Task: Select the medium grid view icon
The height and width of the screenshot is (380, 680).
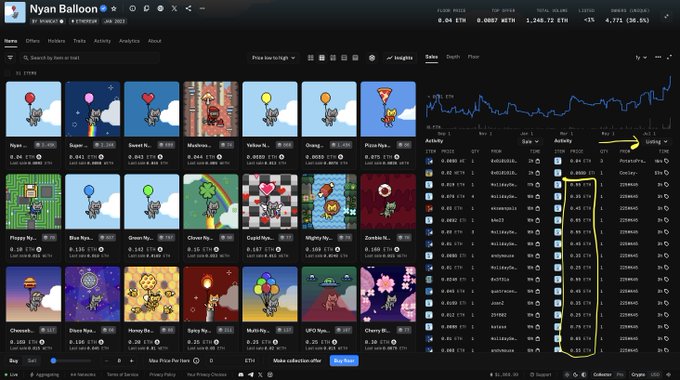Action: tap(322, 58)
